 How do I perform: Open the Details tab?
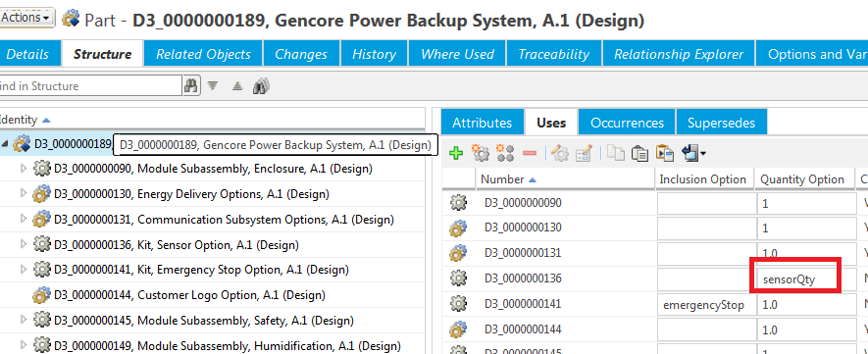(x=28, y=54)
